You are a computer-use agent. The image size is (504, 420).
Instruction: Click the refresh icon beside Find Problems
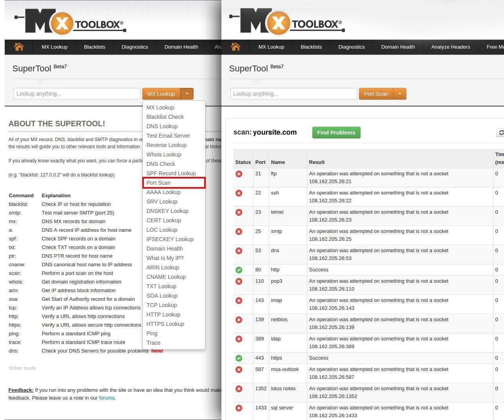(x=500, y=133)
